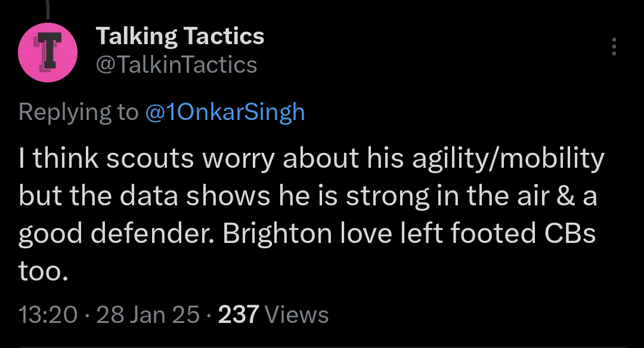Click the 'Views' label beside 237
This screenshot has height=348, width=644.
pos(296,315)
